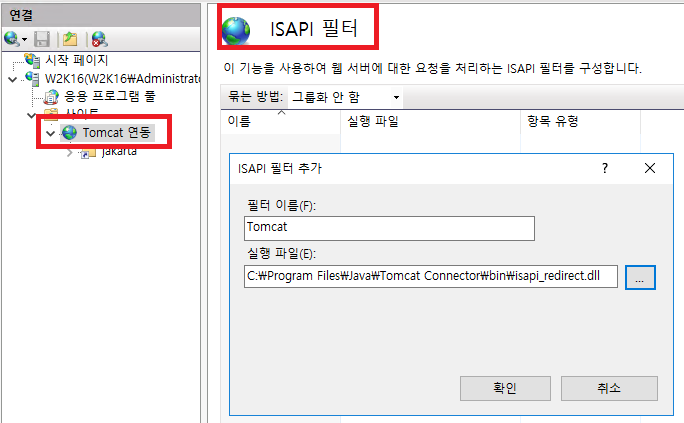This screenshot has height=423, width=684.
Task: Select 응용 프로그램 풀 in tree
Action: (109, 96)
